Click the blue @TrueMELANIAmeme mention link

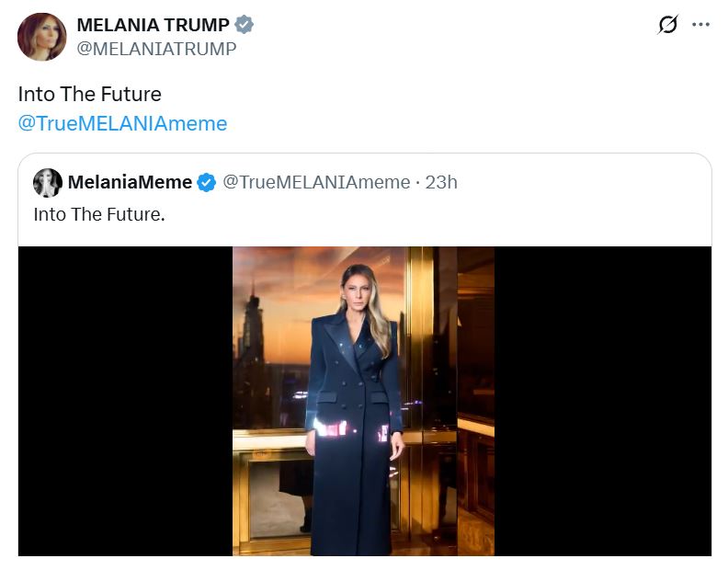[x=122, y=123]
